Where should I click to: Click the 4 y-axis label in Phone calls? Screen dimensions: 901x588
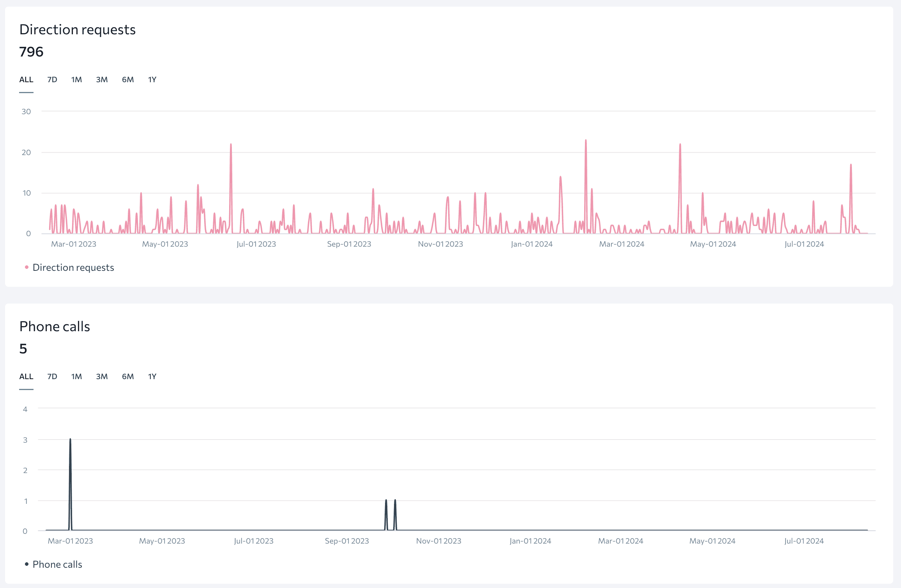(x=25, y=409)
